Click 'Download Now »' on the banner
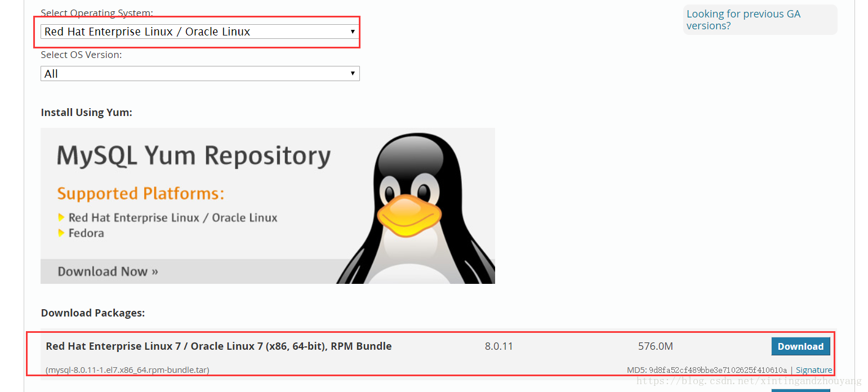The height and width of the screenshot is (392, 868). coord(108,271)
